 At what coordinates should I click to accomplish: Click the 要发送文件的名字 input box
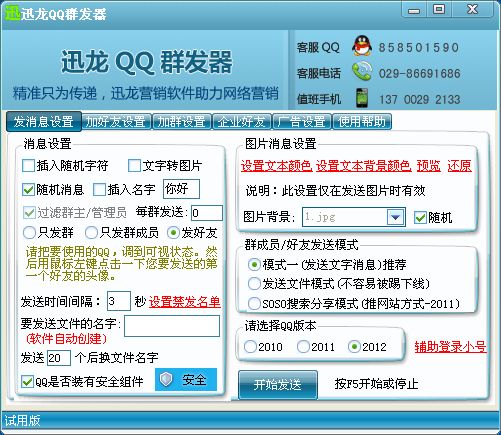pos(172,326)
